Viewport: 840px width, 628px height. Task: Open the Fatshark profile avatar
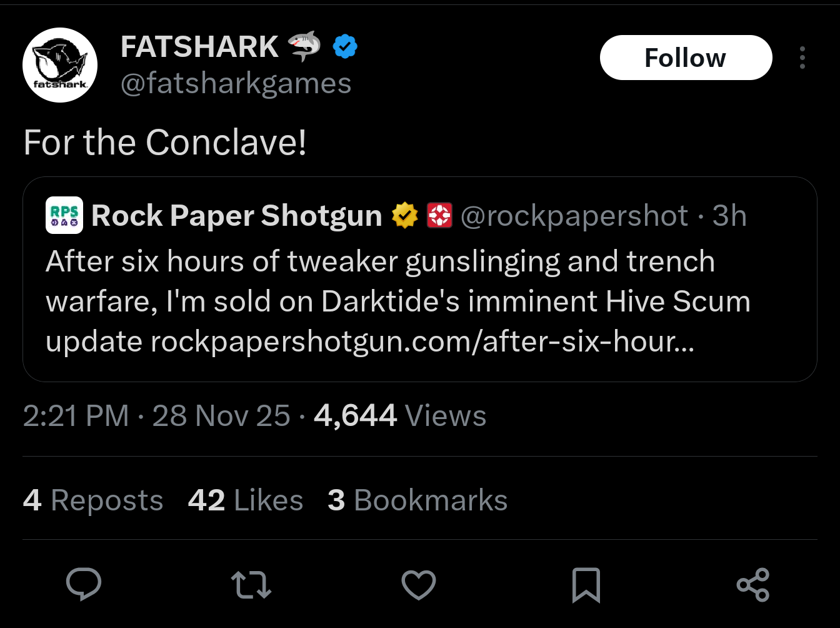tap(60, 64)
